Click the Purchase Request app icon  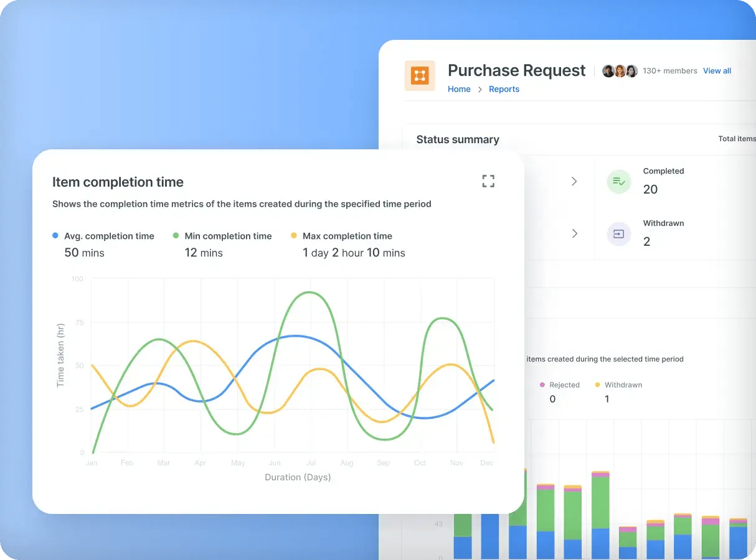(420, 74)
